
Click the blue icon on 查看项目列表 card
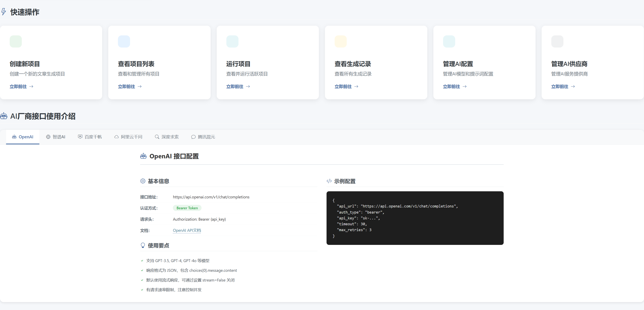coord(124,41)
